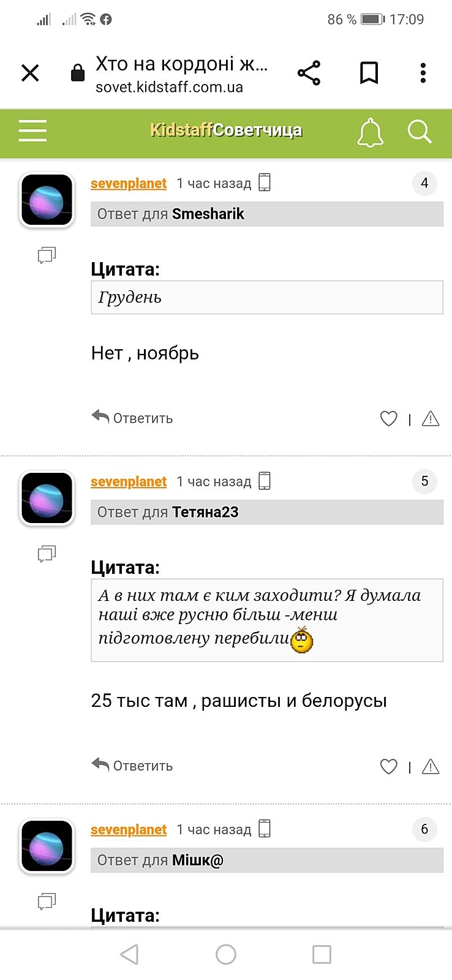The height and width of the screenshot is (980, 452).
Task: Like comment 5 with the heart icon
Action: click(388, 766)
